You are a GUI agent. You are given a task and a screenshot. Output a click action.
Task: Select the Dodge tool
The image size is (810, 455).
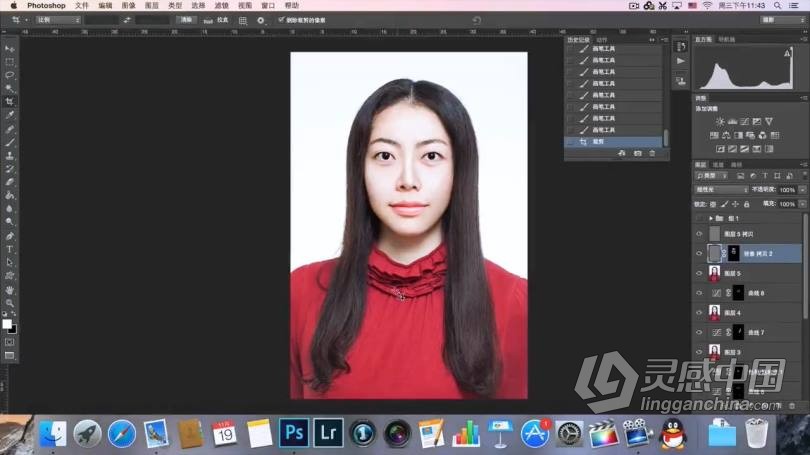pos(10,222)
